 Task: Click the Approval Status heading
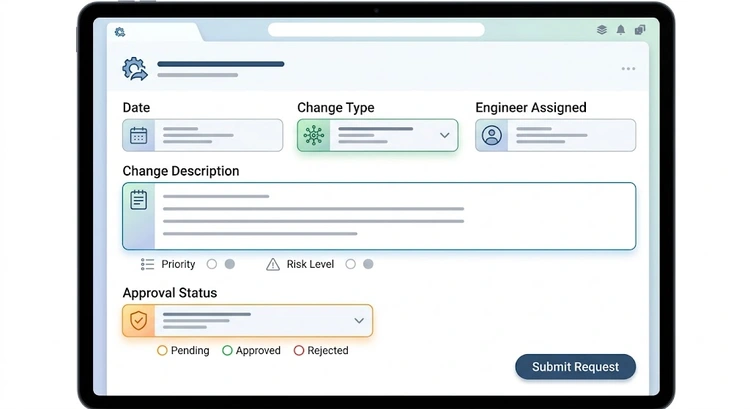pos(170,293)
